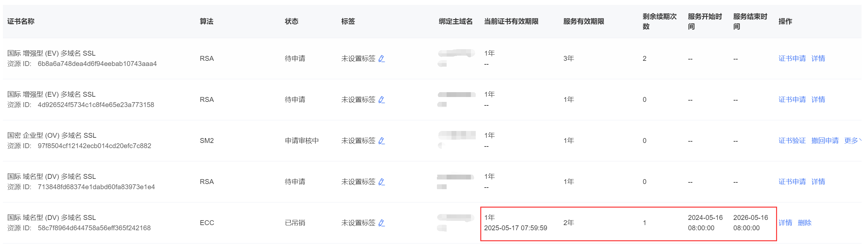Click resource ID 58c7f8964d644758a56eff365f242168
Image resolution: width=868 pixels, height=249 pixels.
click(94, 228)
